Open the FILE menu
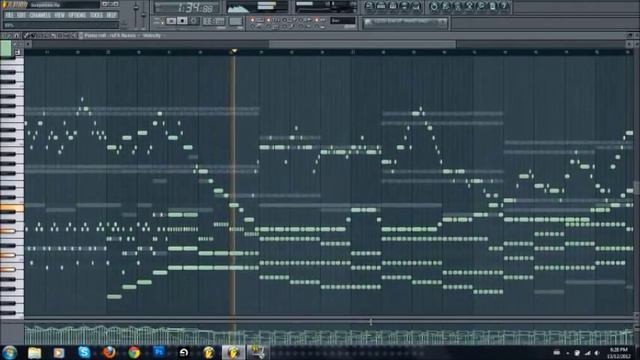 pos(9,15)
